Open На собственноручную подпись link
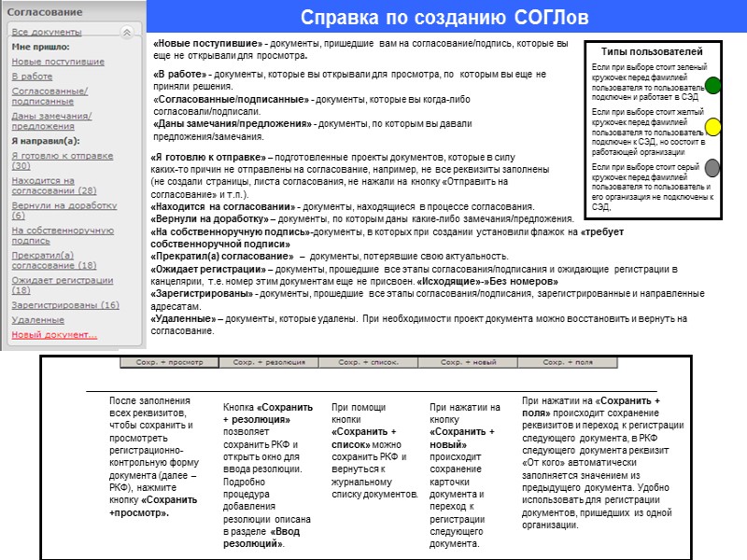The image size is (747, 560). pos(63,235)
